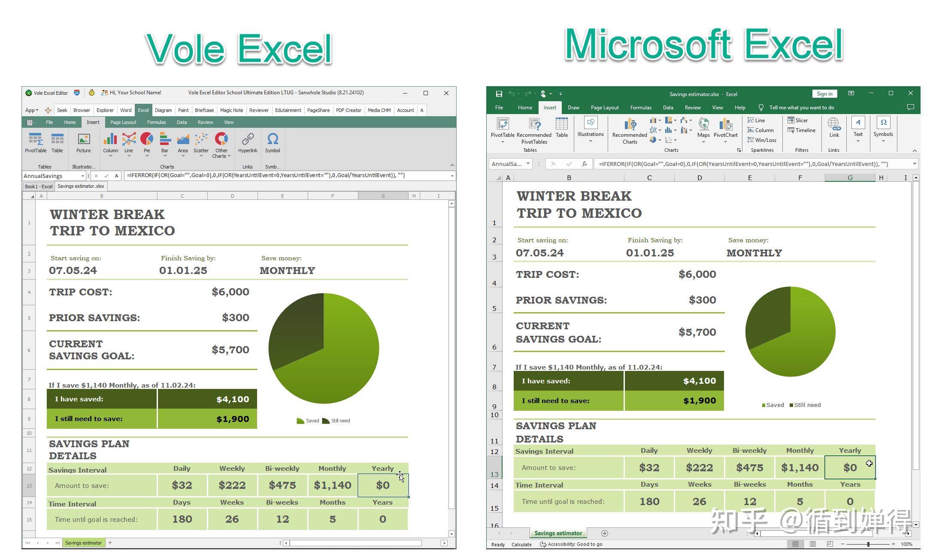Open the Other Charts dropdown in Vole Excel
Screen dimensions: 936x560
click(x=229, y=156)
